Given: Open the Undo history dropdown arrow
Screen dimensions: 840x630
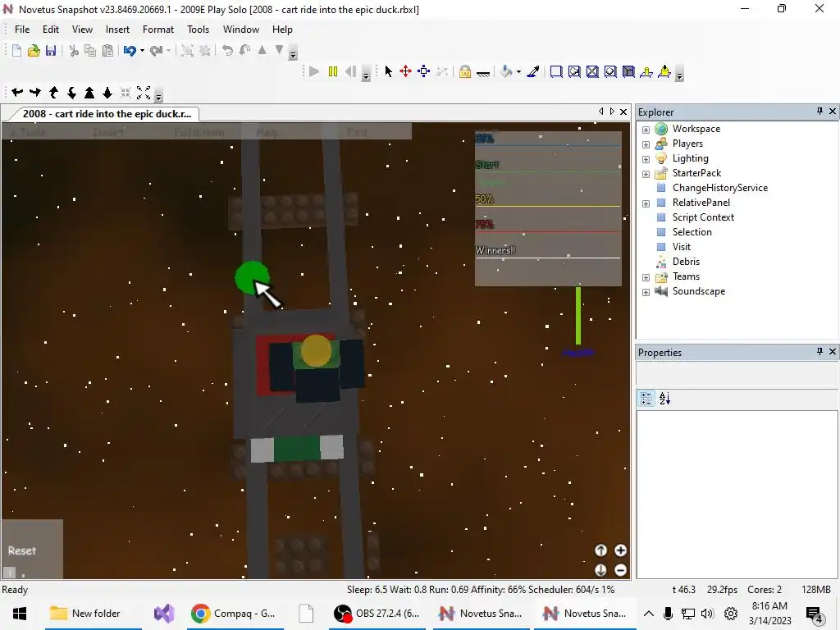Looking at the screenshot, I should tap(142, 50).
